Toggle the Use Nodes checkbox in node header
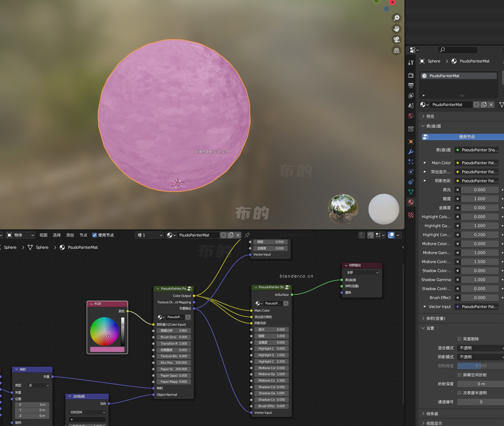Image resolution: width=504 pixels, height=426 pixels. [95, 235]
